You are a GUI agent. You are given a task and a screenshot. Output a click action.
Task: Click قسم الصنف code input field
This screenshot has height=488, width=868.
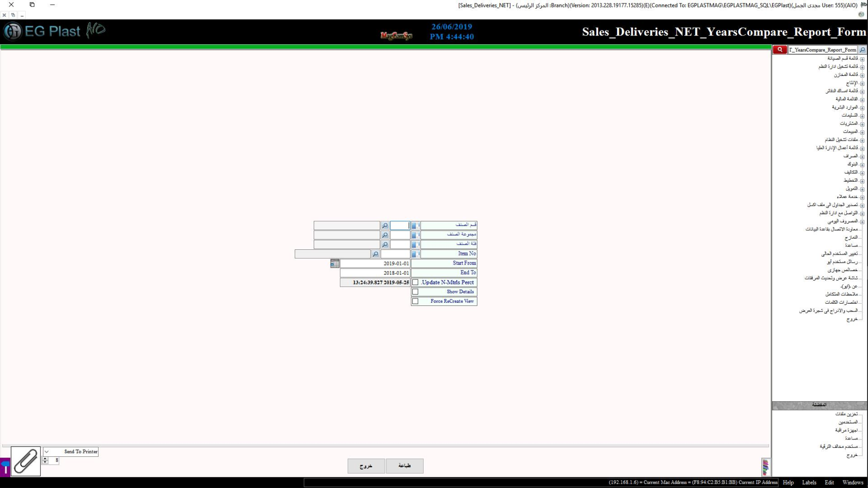tap(400, 226)
